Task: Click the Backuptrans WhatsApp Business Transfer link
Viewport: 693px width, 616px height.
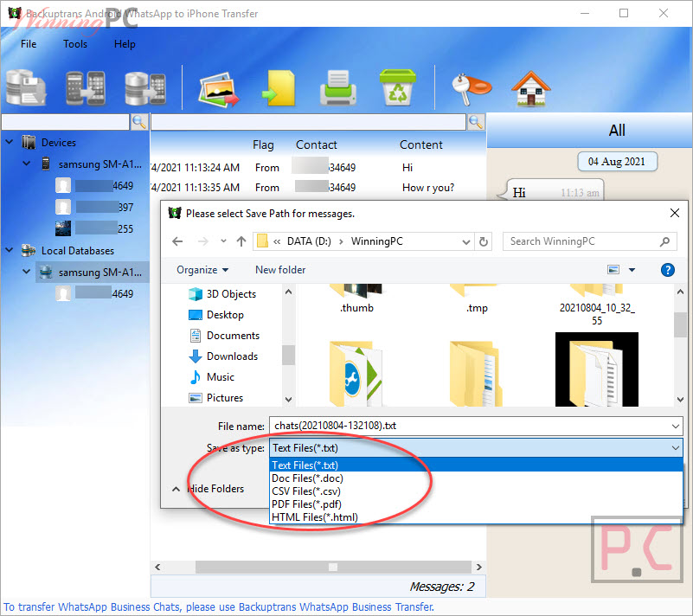Action: [x=336, y=607]
